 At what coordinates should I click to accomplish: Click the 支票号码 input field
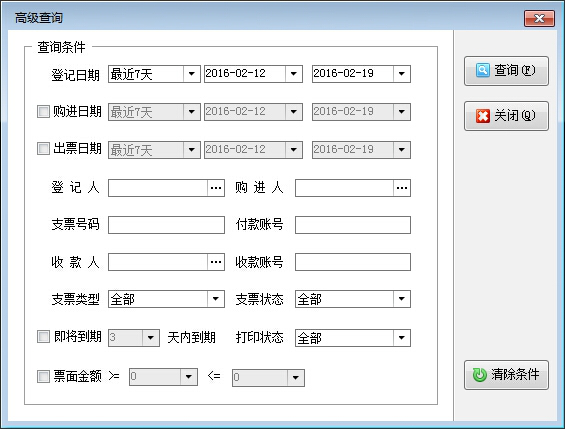(x=166, y=225)
